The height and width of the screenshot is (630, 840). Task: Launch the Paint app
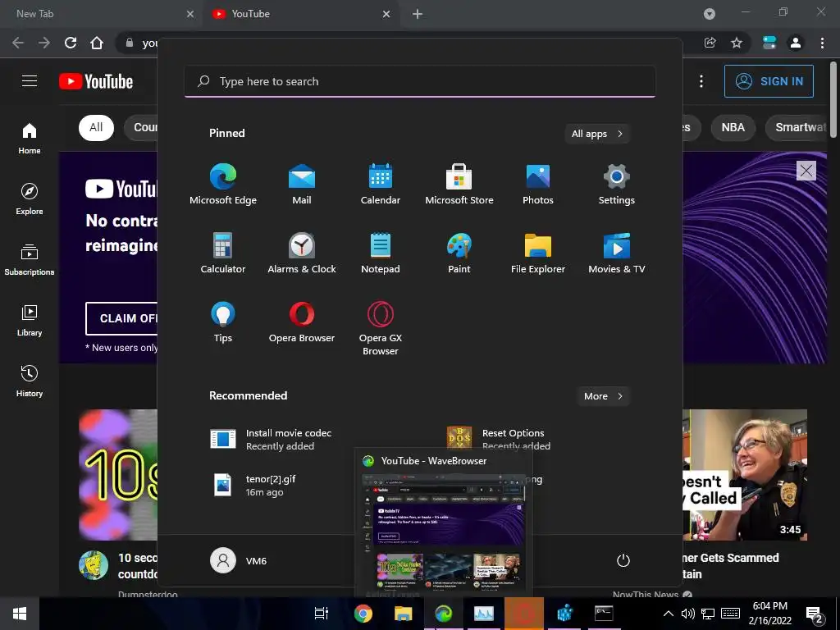coord(459,253)
